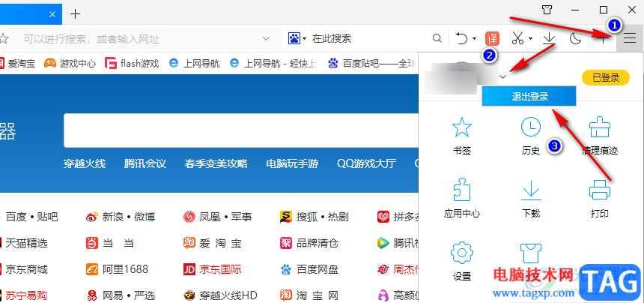Click the magnifier search icon
The width and height of the screenshot is (644, 303).
(437, 39)
